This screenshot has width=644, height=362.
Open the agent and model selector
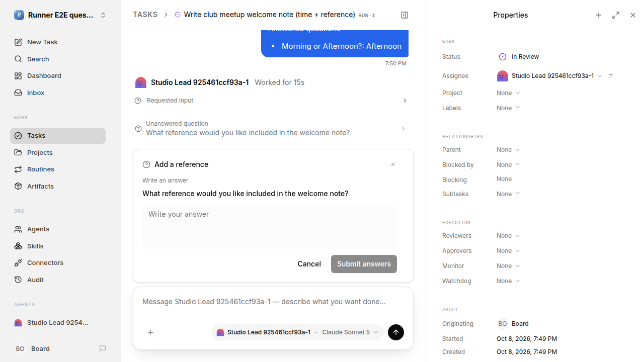point(297,332)
